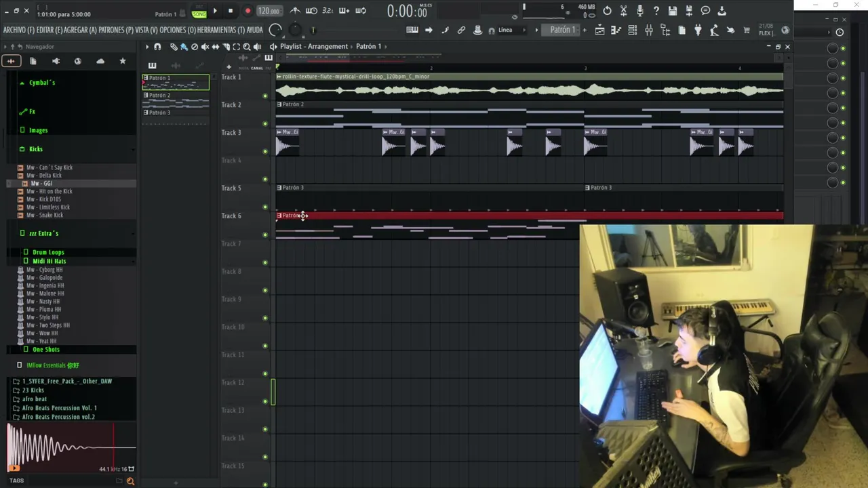This screenshot has height=488, width=868.
Task: Toggle the 3-2-1 countdown before recording
Action: pos(328,11)
